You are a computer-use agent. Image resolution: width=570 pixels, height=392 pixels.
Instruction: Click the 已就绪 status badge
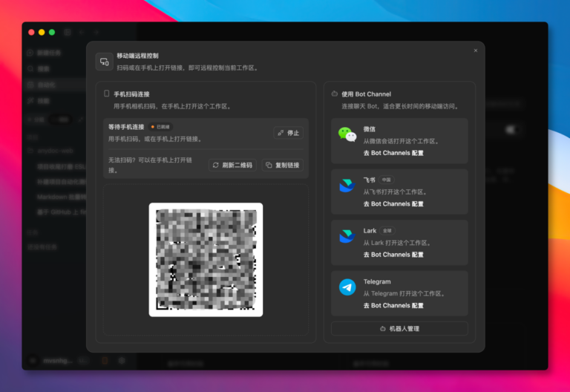(160, 127)
